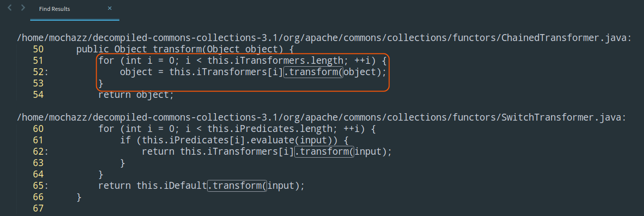Click line number 62 match
Image resolution: width=644 pixels, height=216 pixels.
[39, 152]
